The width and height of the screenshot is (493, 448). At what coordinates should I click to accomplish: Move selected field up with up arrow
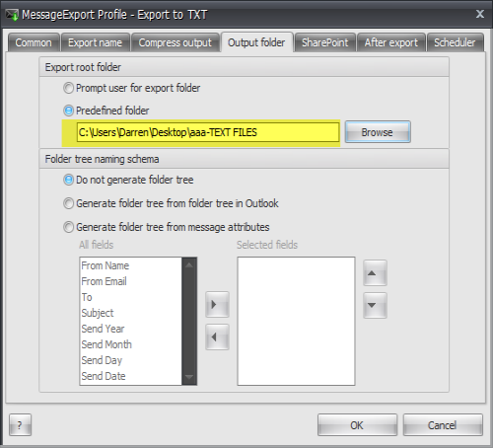(x=375, y=273)
